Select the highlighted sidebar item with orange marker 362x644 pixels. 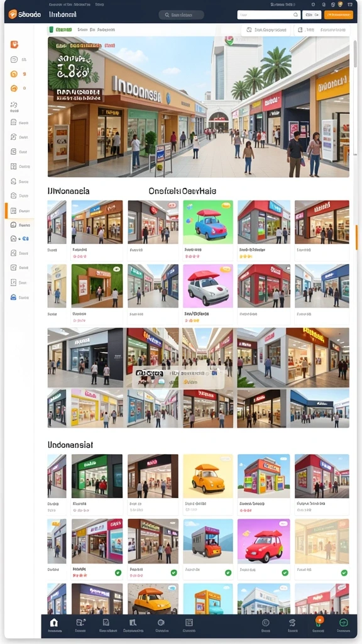(x=19, y=211)
